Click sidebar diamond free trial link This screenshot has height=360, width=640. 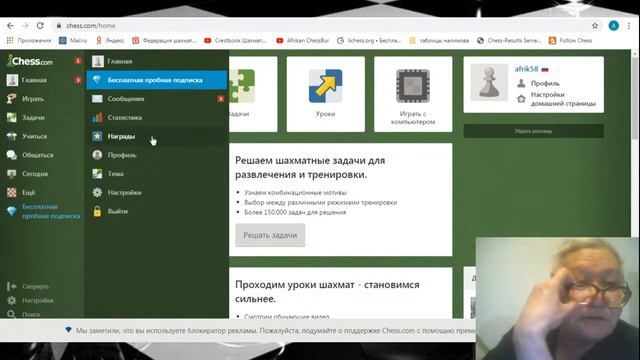click(44, 211)
